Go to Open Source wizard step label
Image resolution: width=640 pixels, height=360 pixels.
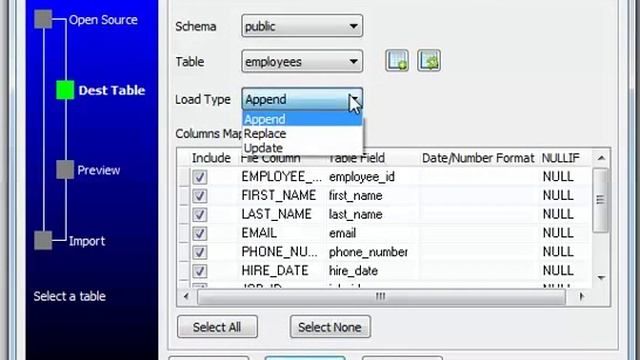pos(103,20)
